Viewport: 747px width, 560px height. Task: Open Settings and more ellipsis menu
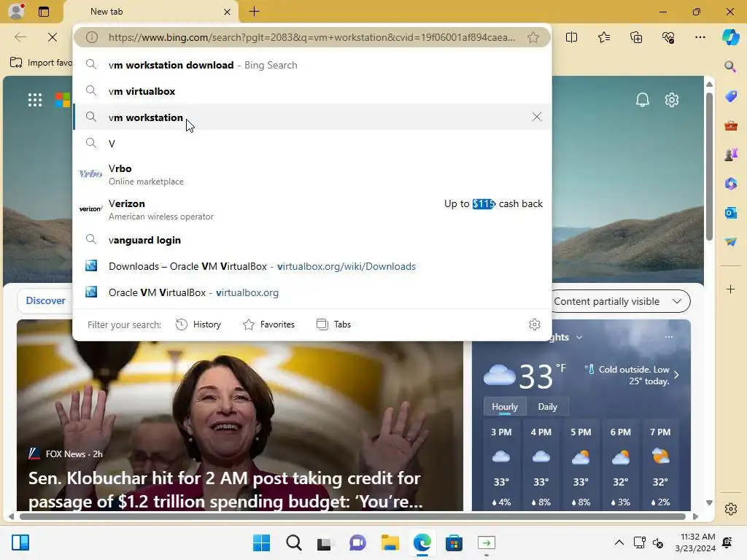pos(700,37)
